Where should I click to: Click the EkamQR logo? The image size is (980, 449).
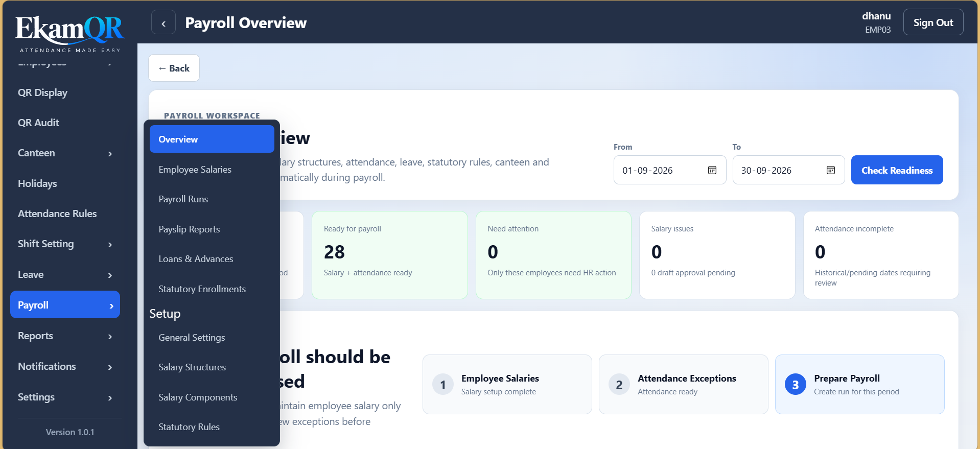click(70, 34)
